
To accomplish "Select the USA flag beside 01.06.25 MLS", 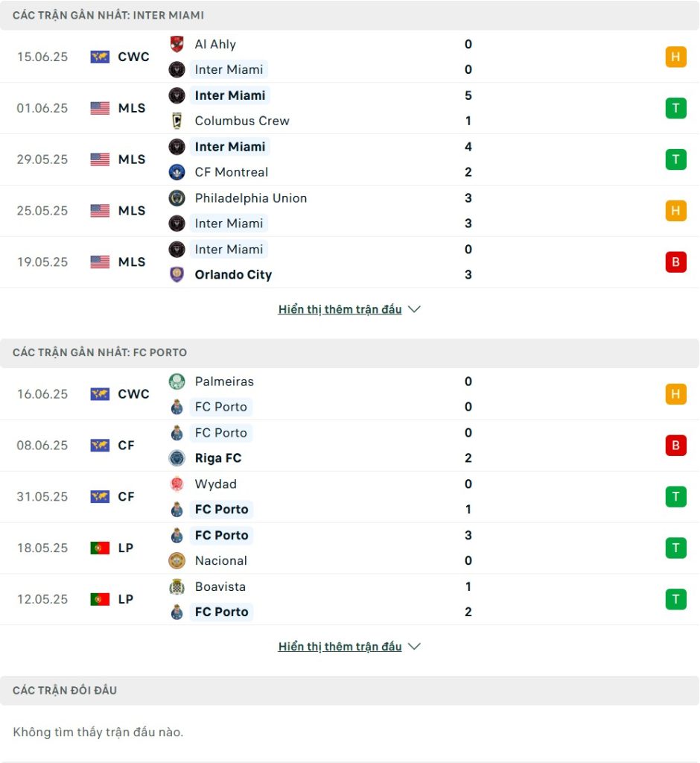I will click(100, 108).
